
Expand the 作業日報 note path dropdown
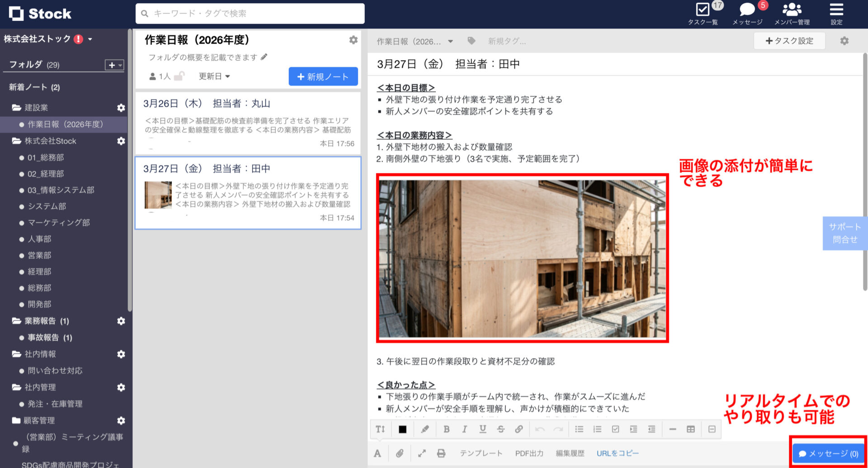pos(450,41)
